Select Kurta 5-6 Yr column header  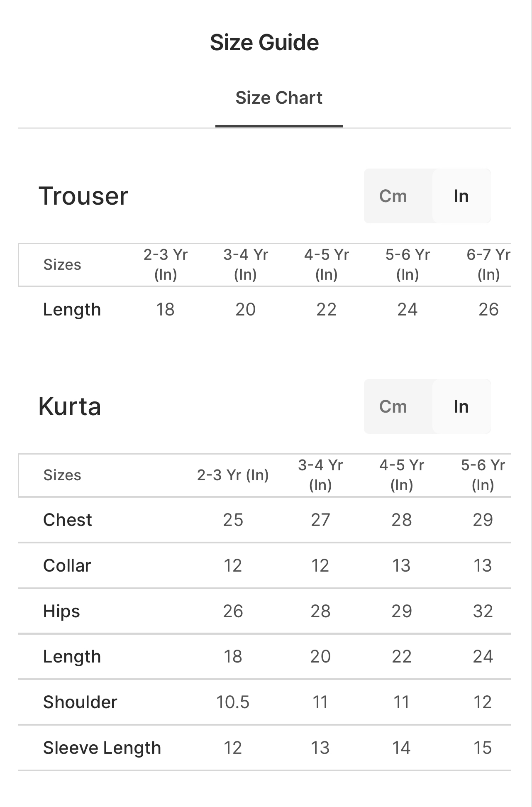click(483, 475)
